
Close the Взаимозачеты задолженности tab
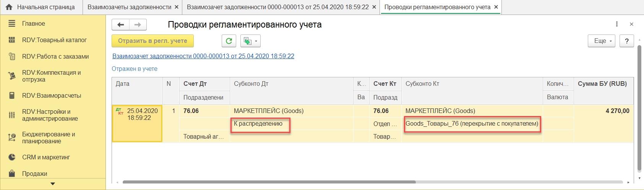[x=176, y=7]
